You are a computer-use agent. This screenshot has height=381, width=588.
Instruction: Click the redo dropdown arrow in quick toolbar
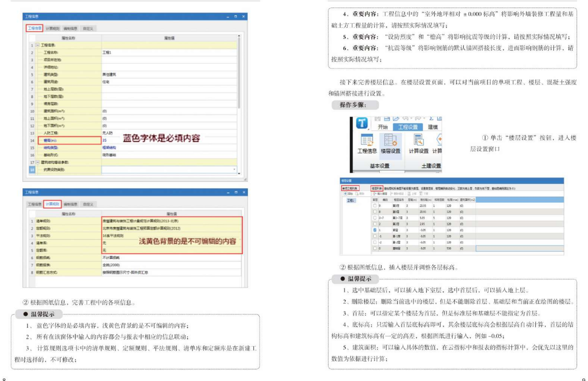pyautogui.click(x=424, y=119)
